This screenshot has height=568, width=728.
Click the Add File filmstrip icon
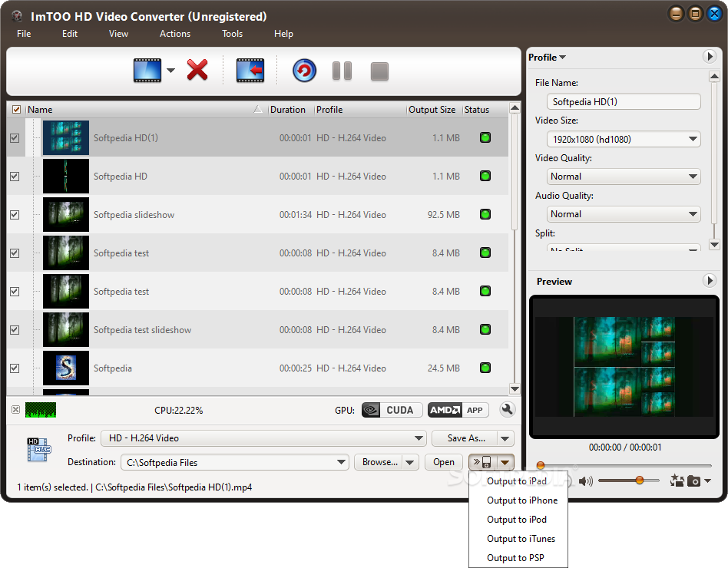[147, 71]
